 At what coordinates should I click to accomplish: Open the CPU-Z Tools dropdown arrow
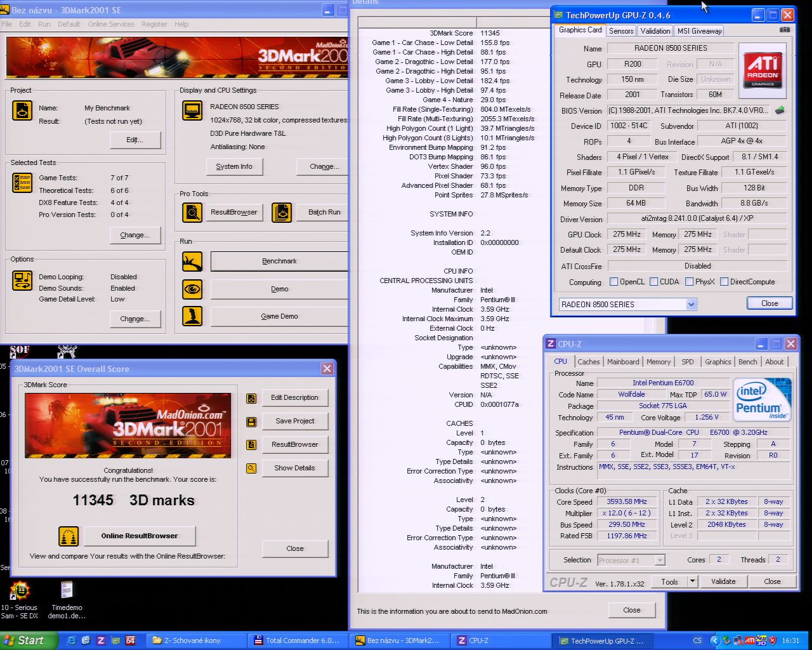point(692,581)
